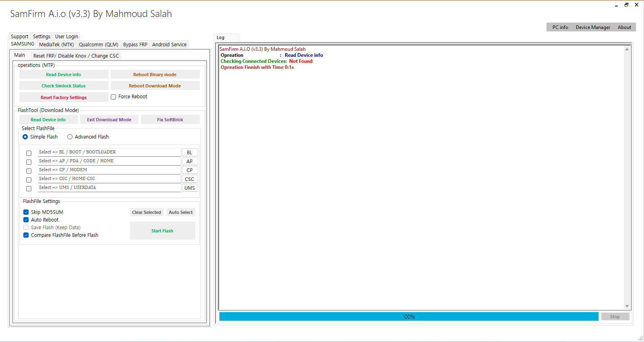The image size is (644, 342).
Task: Open the Settings tab
Action: point(41,36)
